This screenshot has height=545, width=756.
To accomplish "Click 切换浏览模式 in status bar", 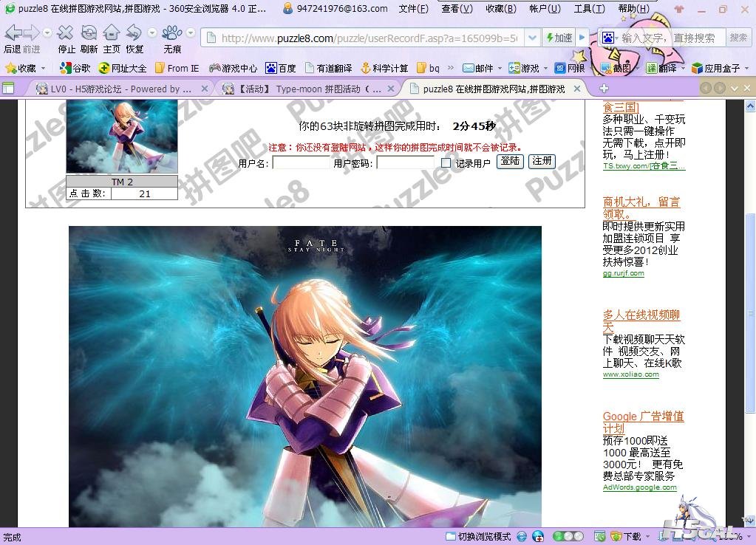I will click(478, 536).
